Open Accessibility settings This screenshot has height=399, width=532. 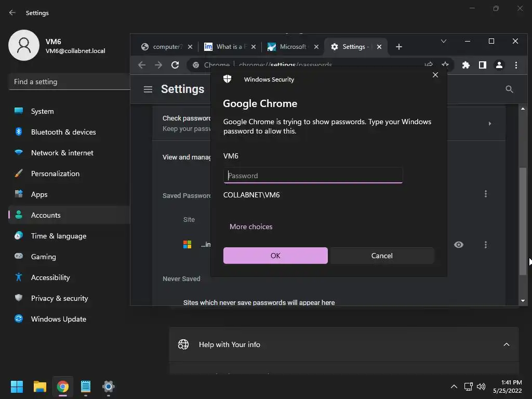[x=69, y=277]
